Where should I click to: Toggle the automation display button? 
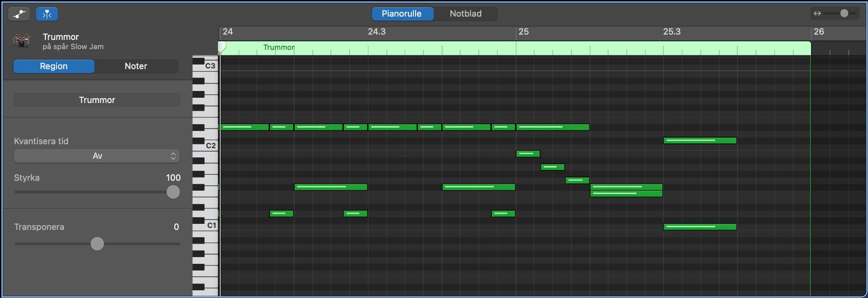(x=19, y=14)
